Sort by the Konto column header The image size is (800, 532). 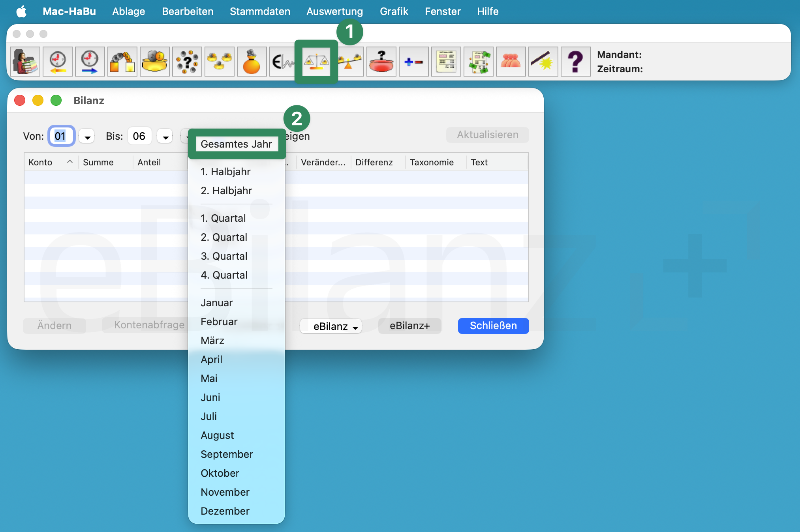coord(51,162)
